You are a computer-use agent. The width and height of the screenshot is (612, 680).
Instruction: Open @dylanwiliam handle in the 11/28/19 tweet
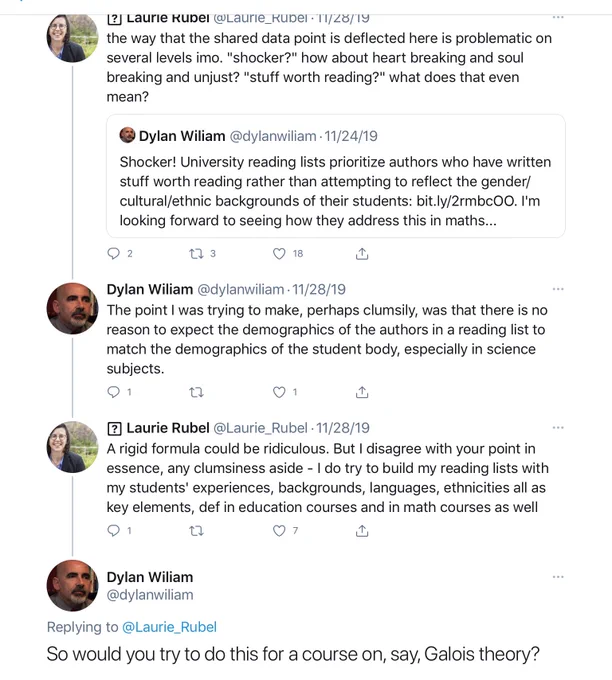click(241, 289)
